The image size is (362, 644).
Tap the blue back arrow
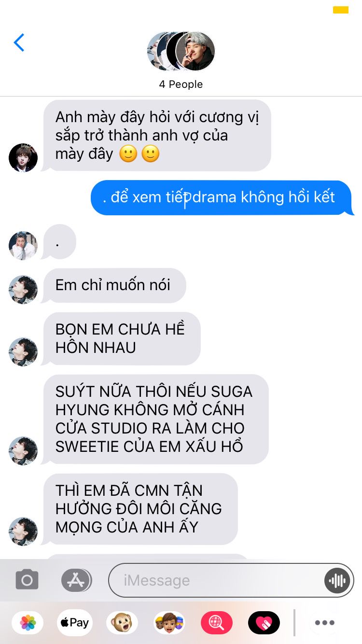coord(19,42)
